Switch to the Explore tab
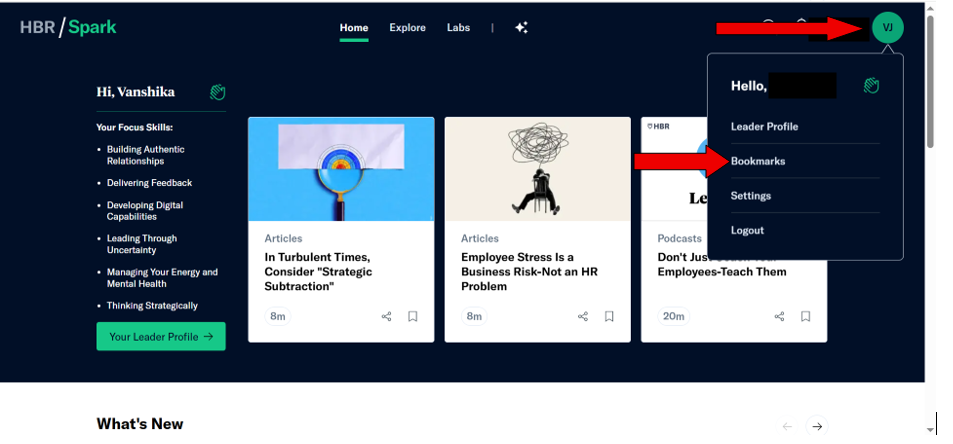 pyautogui.click(x=407, y=28)
